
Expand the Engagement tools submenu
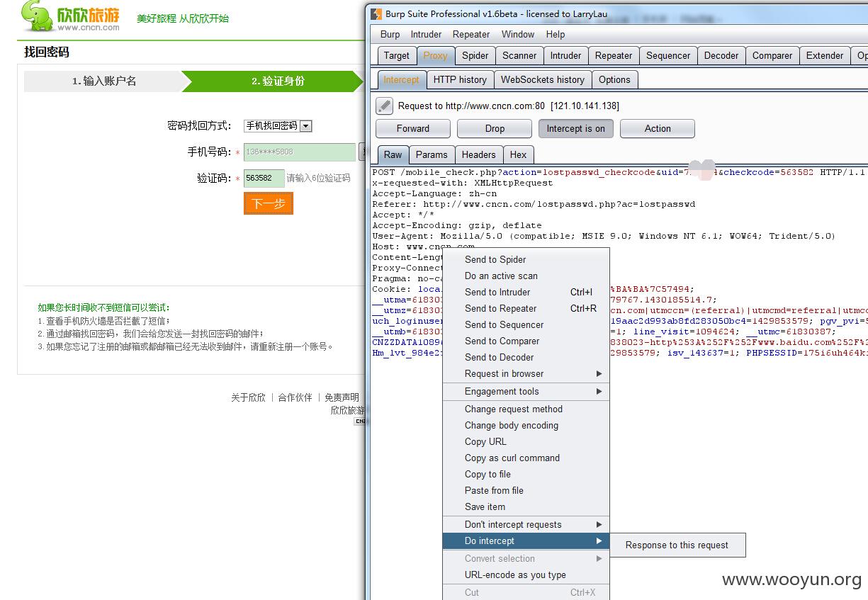click(x=526, y=391)
